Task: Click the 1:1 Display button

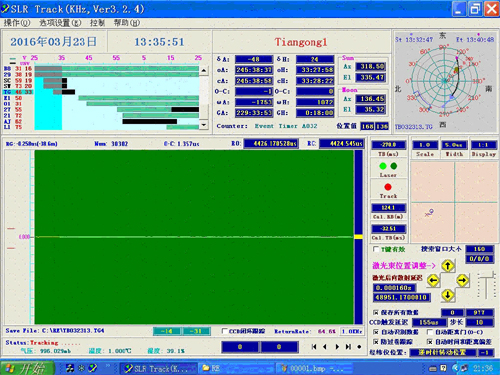Action: point(483,145)
